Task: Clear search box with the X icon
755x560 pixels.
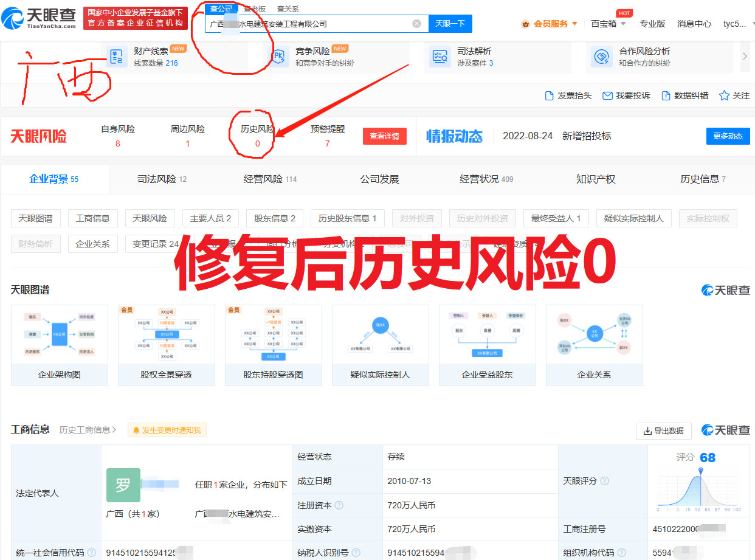Action: click(x=416, y=24)
